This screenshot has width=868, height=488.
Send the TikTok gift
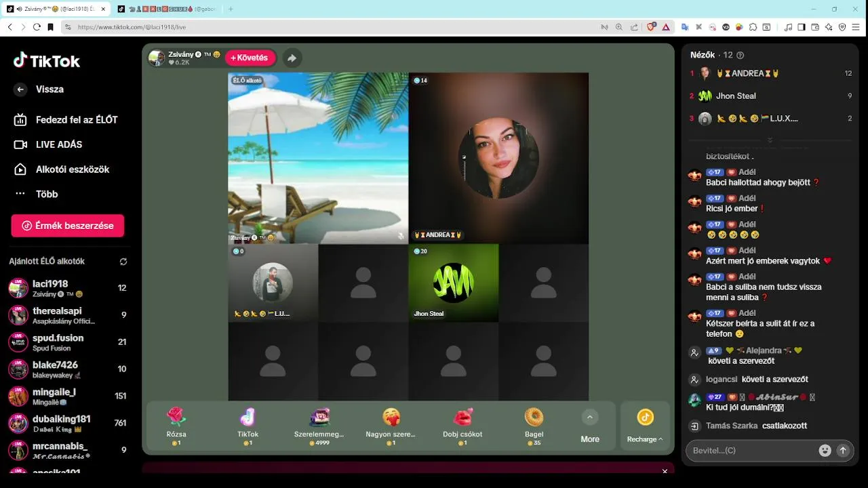pyautogui.click(x=248, y=426)
